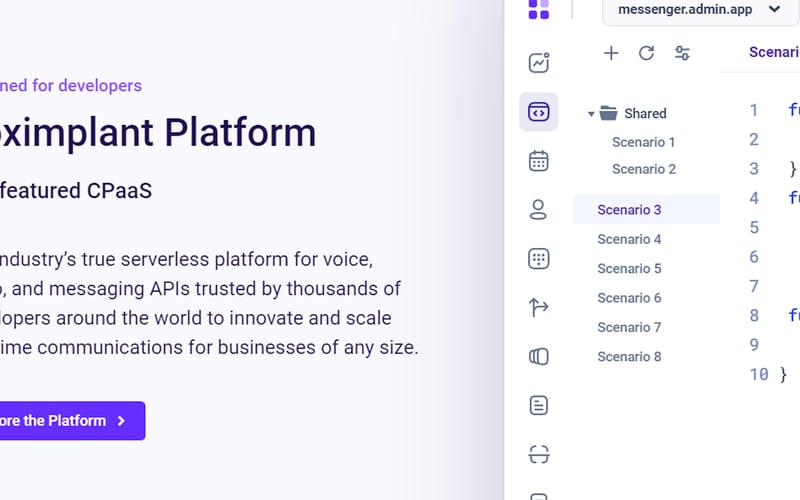Open the Shared folder
The width and height of the screenshot is (800, 500).
tap(633, 113)
